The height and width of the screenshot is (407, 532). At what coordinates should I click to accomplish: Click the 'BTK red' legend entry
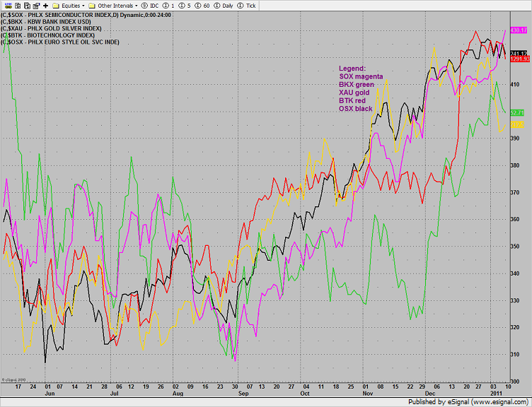[x=352, y=100]
